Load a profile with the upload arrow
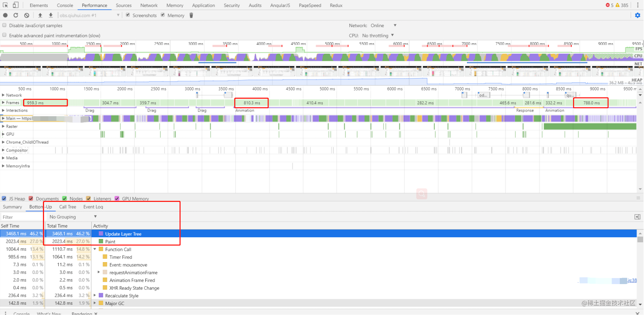 coord(40,15)
